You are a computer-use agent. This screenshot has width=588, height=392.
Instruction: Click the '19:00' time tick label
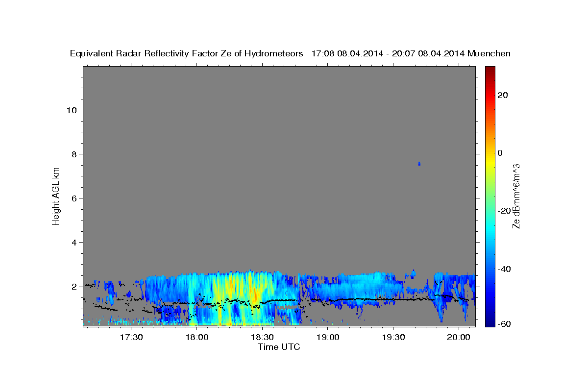[x=328, y=338]
